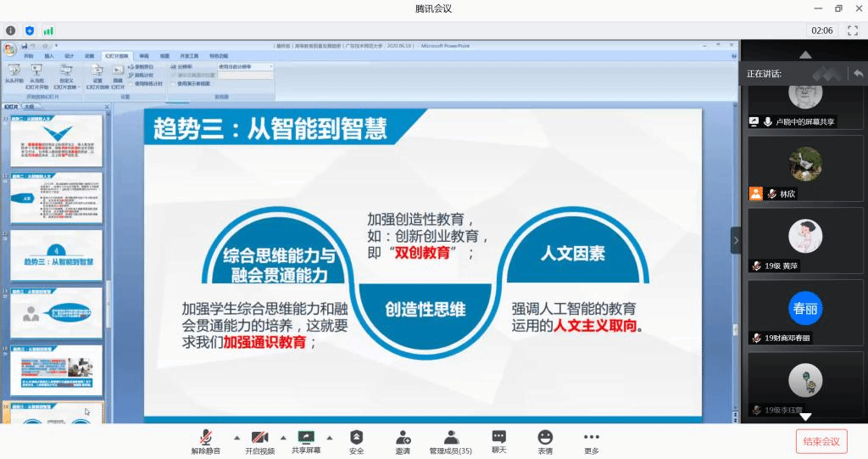Turn on the camera with 开启视频
Screen dimensions: 868x459
[x=259, y=437]
